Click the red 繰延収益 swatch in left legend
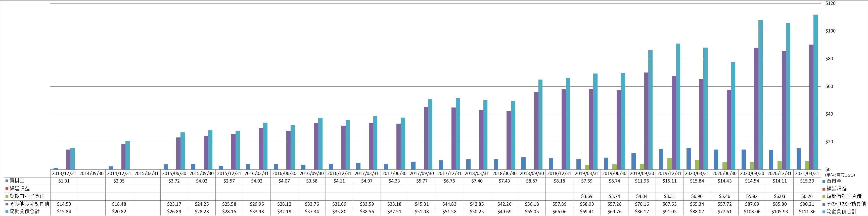This screenshot has height=216, width=868. click(7, 189)
